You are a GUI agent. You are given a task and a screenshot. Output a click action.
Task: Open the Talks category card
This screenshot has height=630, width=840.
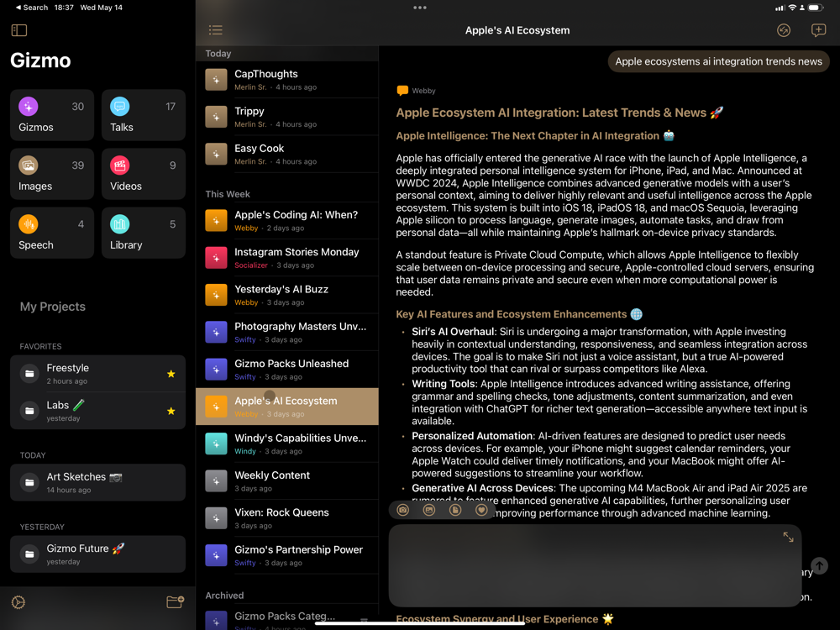coord(143,114)
